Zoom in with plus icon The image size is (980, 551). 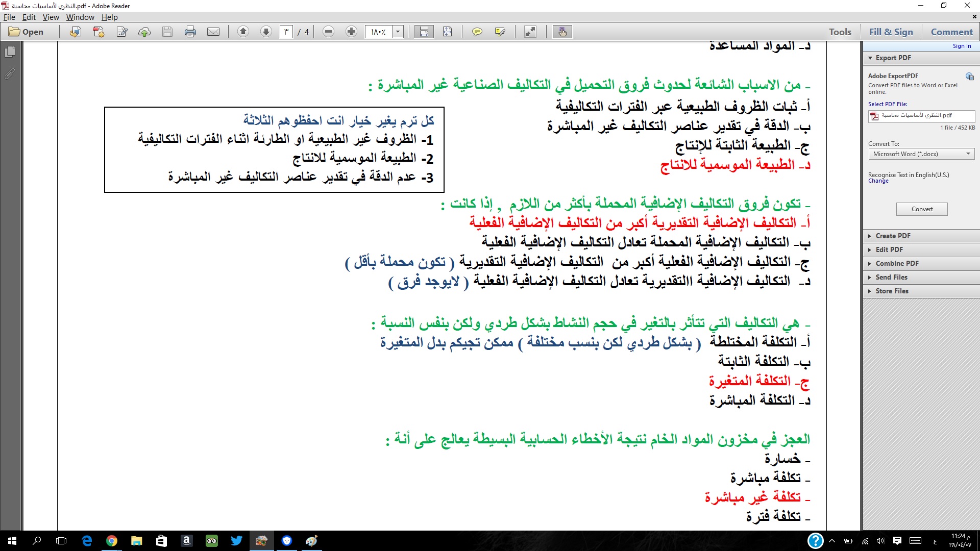point(351,32)
